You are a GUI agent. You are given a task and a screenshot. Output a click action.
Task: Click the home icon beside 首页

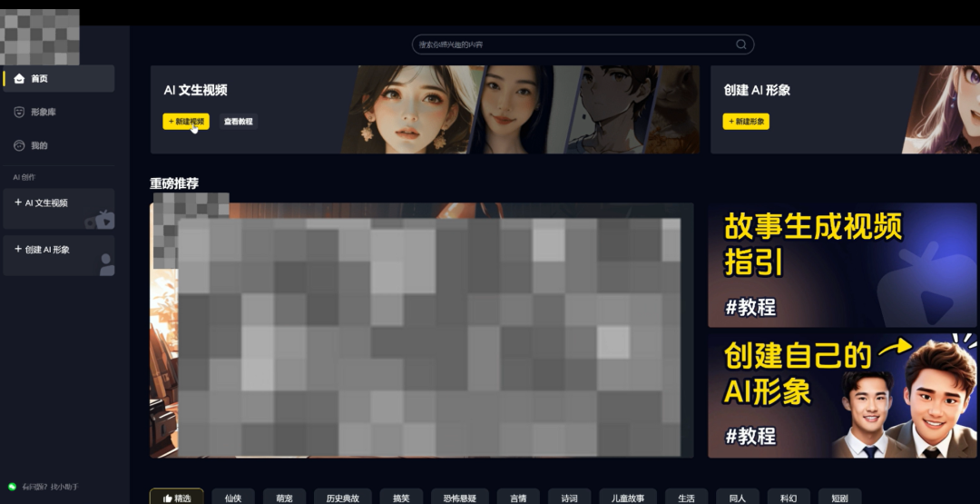(19, 79)
